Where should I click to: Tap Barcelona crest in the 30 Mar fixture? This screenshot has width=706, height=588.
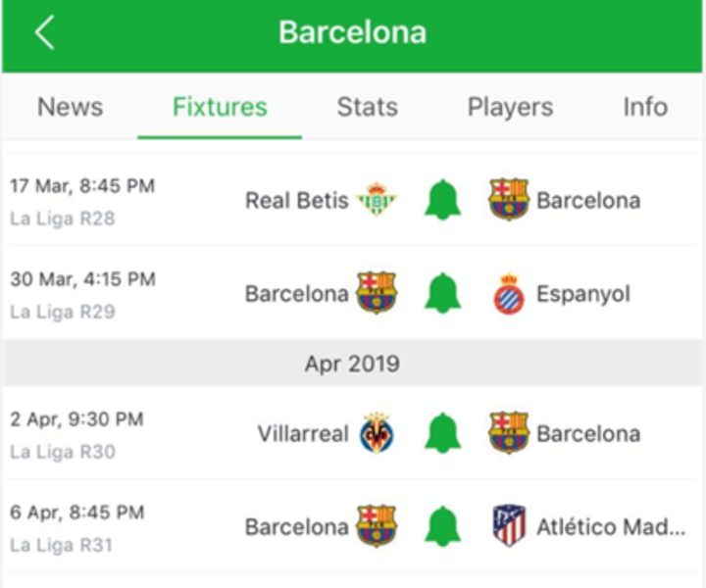377,294
